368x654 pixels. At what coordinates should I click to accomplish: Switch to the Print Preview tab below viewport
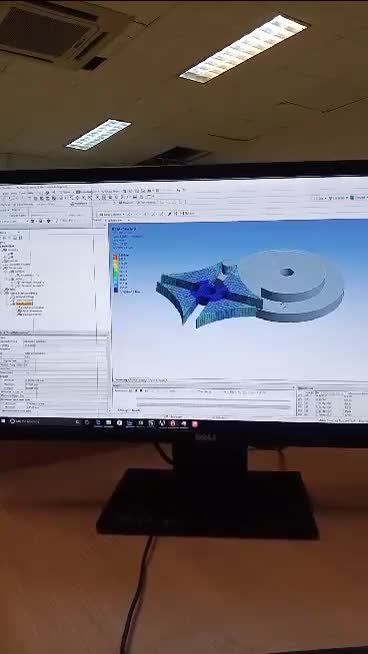[138, 380]
